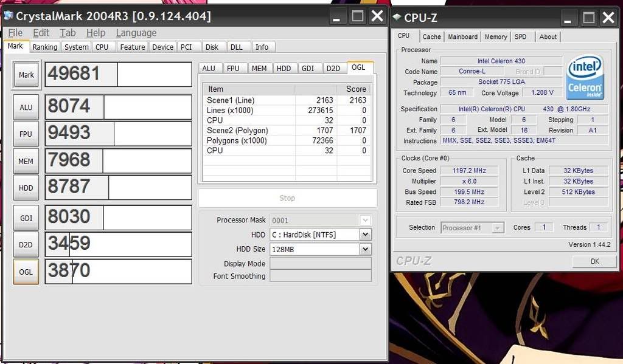Expand the Processor #1 selection dropdown

pyautogui.click(x=496, y=228)
